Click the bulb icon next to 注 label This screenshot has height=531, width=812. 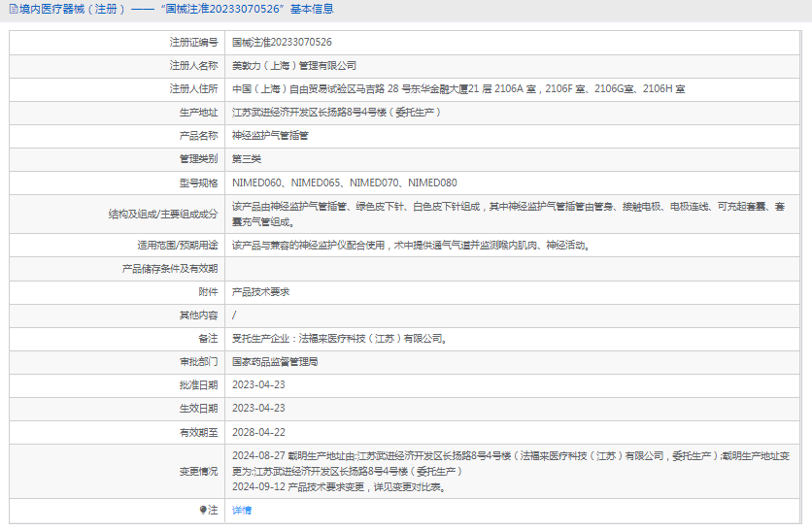(203, 511)
